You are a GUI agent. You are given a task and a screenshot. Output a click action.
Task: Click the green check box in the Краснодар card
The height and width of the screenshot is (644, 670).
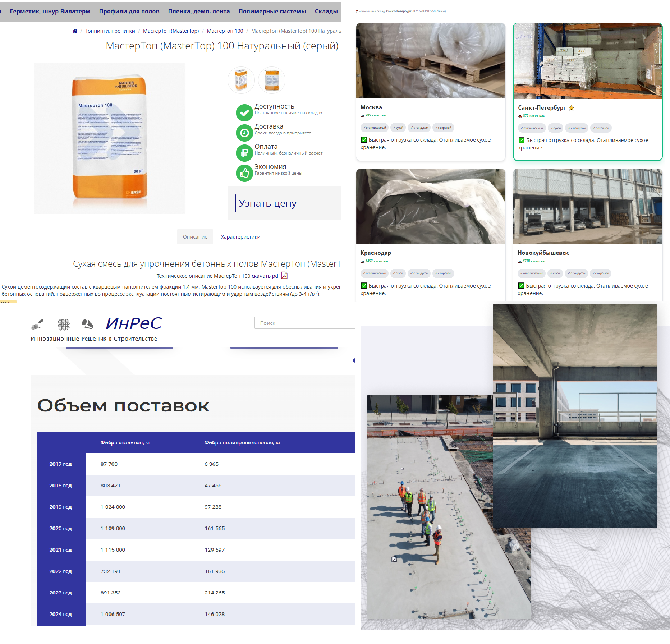(x=364, y=286)
